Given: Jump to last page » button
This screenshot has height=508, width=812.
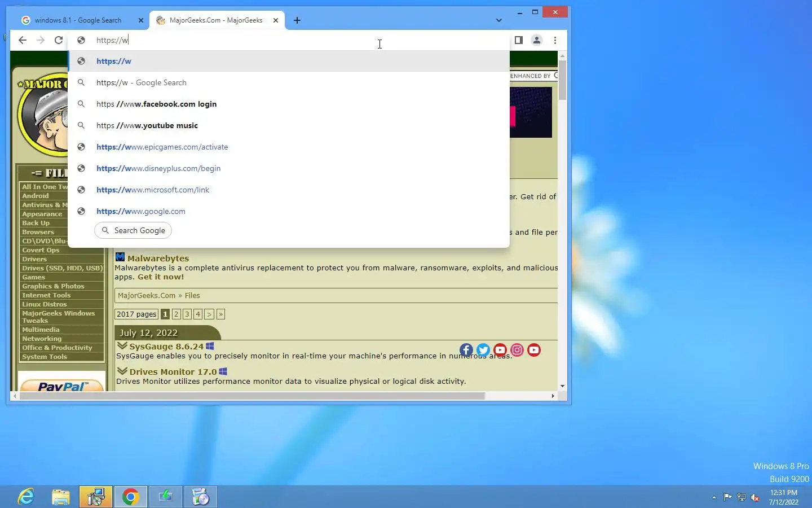Looking at the screenshot, I should pos(220,314).
